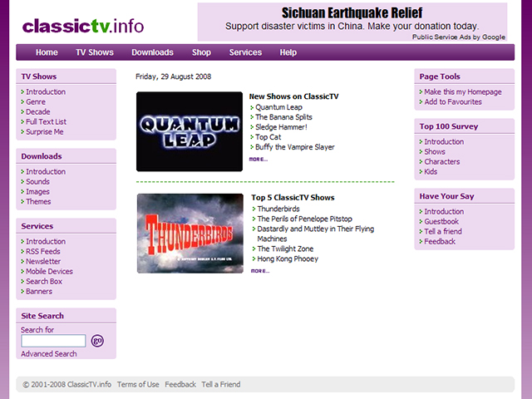Screen dimensions: 532x399
Task: Open the Themes downloads link
Action: tap(38, 201)
